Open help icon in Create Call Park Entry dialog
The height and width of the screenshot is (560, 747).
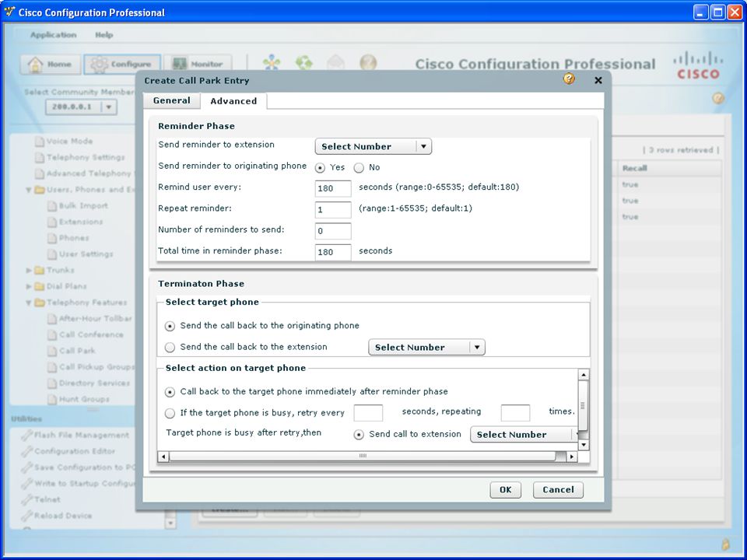coord(569,79)
